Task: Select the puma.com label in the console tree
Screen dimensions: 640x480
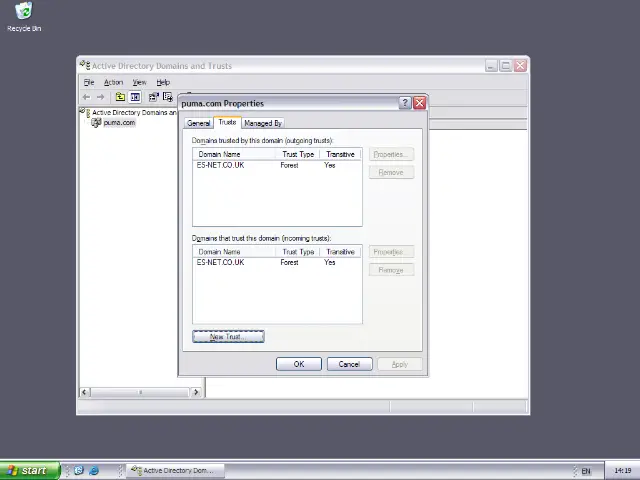Action: pyautogui.click(x=119, y=122)
